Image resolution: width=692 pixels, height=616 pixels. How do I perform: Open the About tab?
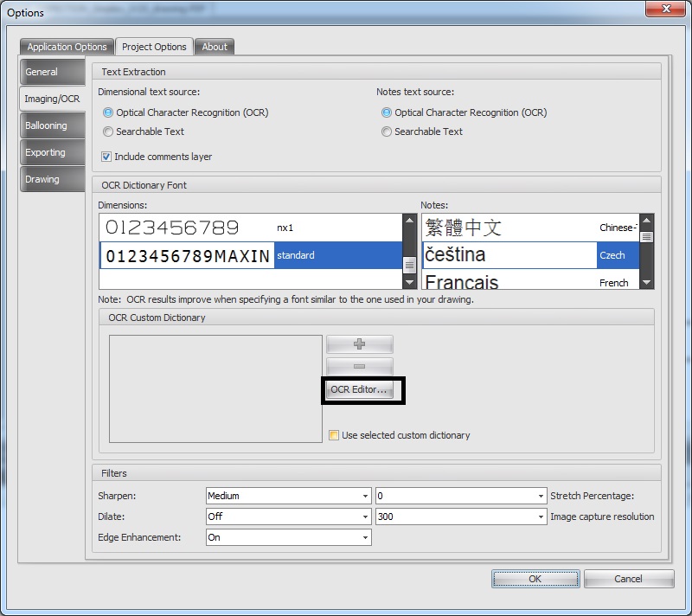215,47
